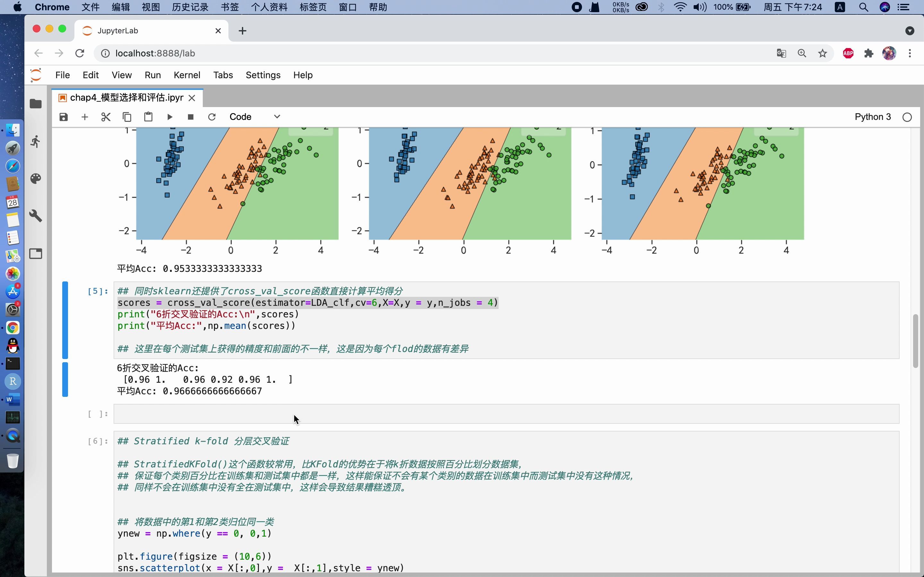Viewport: 924px width, 577px height.
Task: Collapse cell 5 output using the blue bar
Action: (65, 379)
